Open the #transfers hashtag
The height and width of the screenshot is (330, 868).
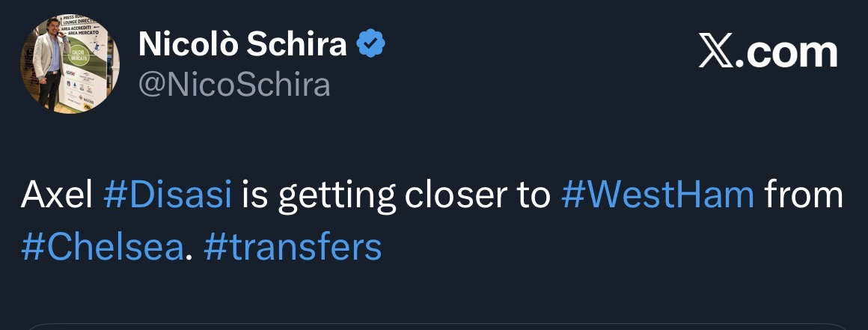tap(292, 247)
